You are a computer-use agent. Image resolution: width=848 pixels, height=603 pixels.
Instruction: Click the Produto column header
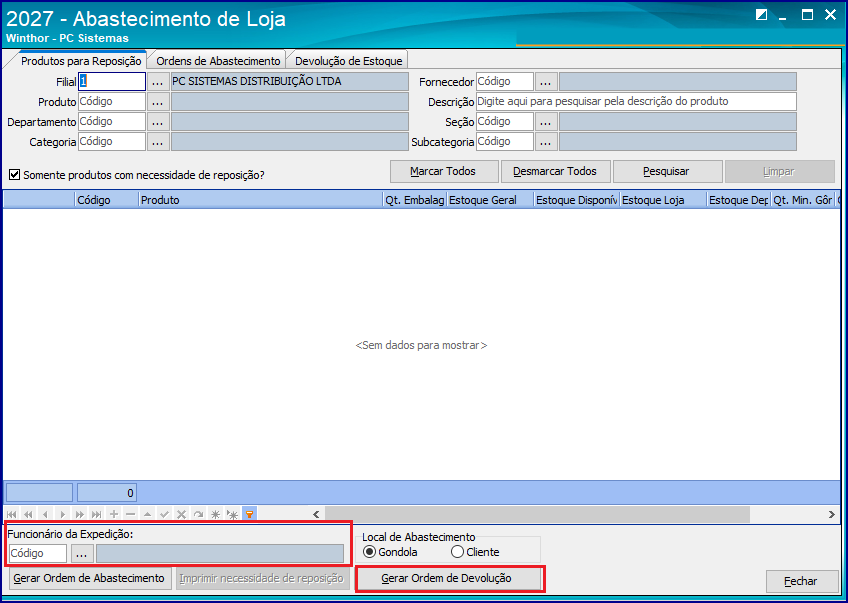260,200
